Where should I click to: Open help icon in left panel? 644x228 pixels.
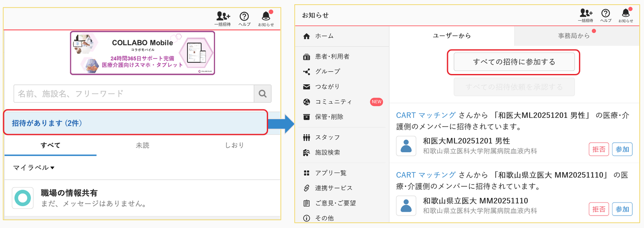[244, 19]
